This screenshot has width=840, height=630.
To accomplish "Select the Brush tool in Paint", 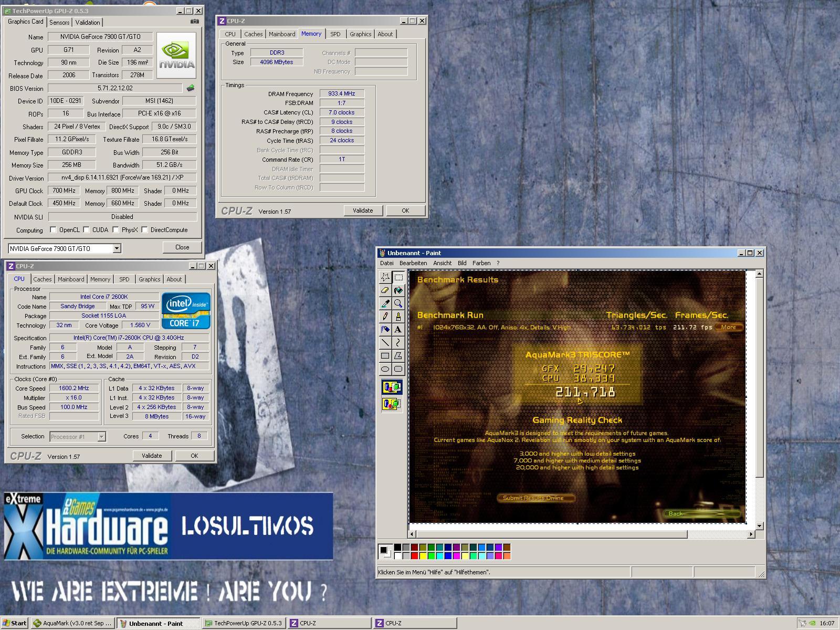I will (x=398, y=317).
